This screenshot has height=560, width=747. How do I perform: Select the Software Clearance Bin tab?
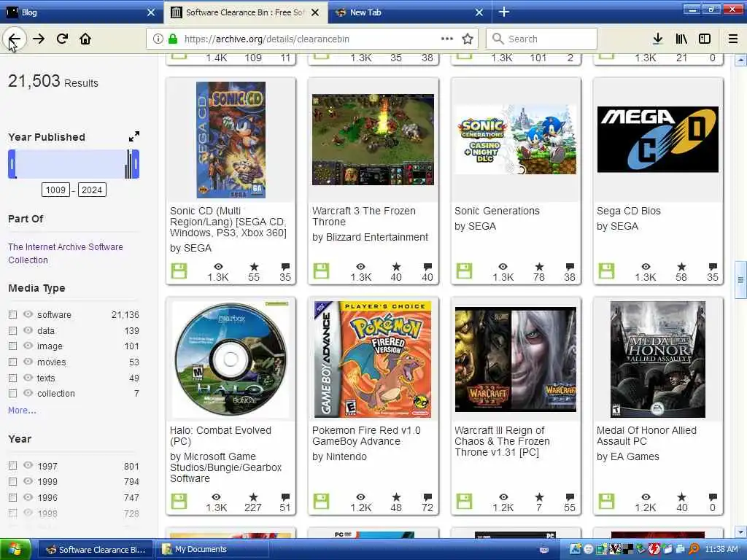click(245, 12)
